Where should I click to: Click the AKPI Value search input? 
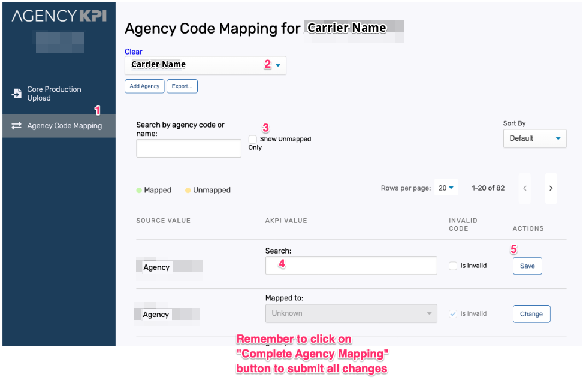[x=351, y=266]
